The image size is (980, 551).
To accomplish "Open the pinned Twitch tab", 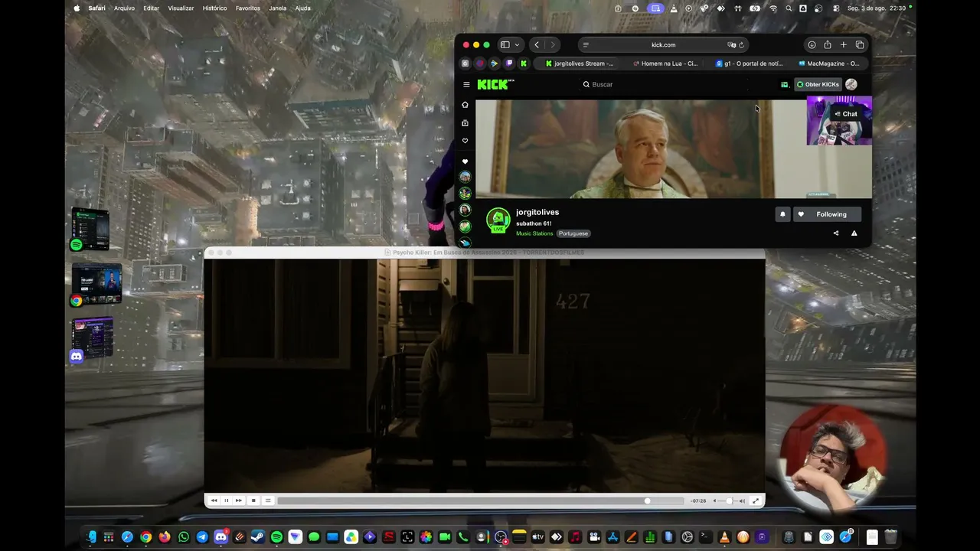I will point(509,64).
